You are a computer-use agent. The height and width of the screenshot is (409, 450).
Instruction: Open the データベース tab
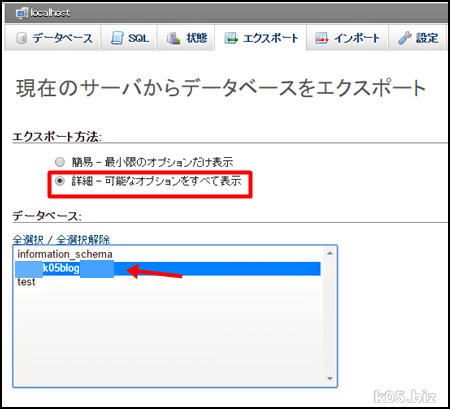click(53, 38)
